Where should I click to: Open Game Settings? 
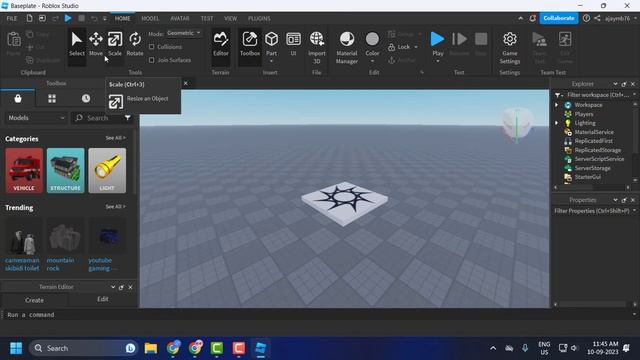pos(509,47)
